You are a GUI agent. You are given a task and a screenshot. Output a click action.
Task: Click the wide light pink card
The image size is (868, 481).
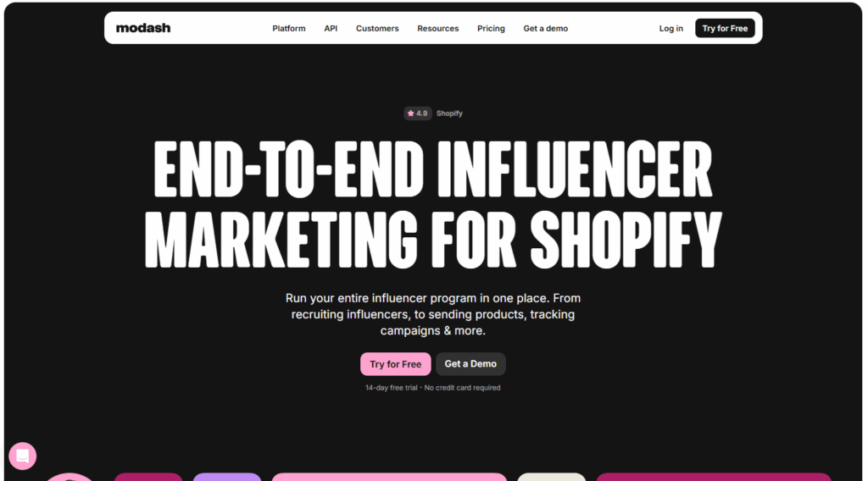click(x=389, y=476)
